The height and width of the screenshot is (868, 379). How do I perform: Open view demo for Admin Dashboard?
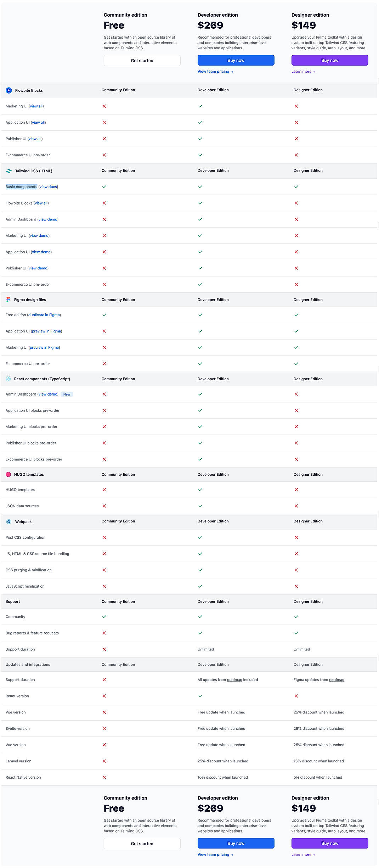click(x=48, y=219)
